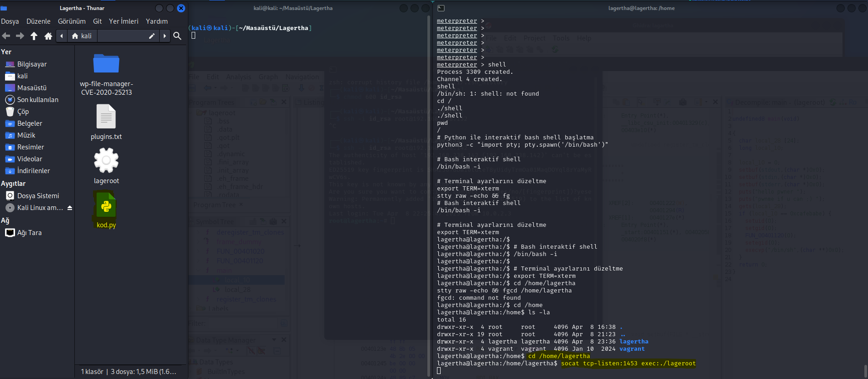Open the Git menu
Viewport: 868px width, 379px height.
click(x=97, y=21)
